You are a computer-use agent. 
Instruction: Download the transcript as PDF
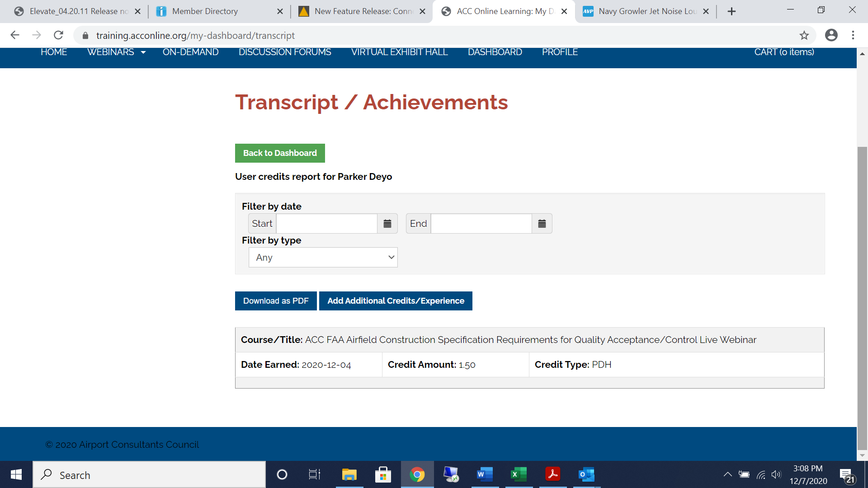tap(276, 301)
